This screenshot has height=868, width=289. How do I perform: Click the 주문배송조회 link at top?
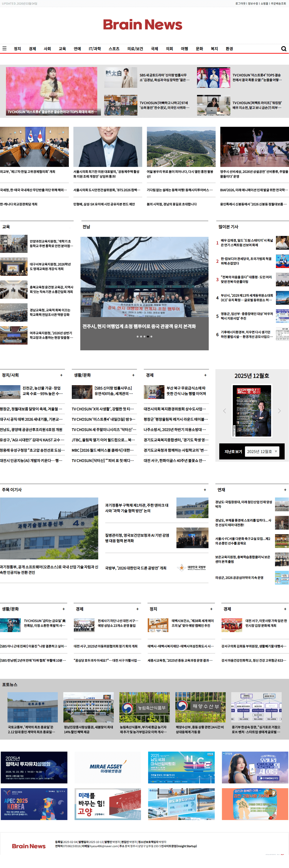click(x=278, y=3)
